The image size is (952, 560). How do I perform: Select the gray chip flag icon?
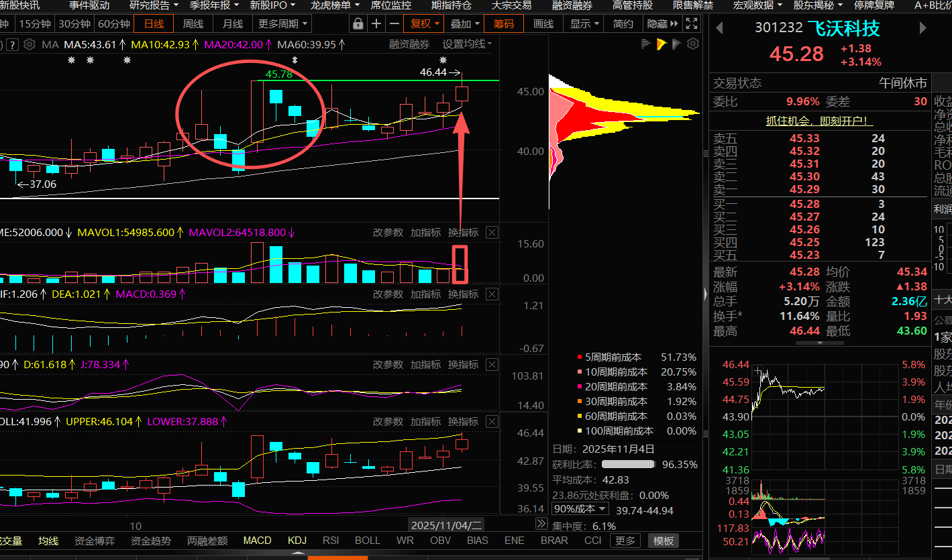pos(677,44)
